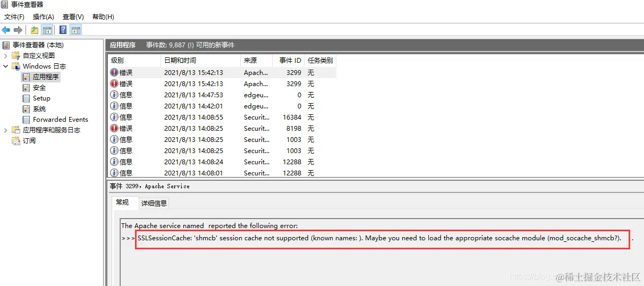Viewport: 644px width, 286px height.
Task: Click the blue Help toolbar icon
Action: click(x=63, y=30)
